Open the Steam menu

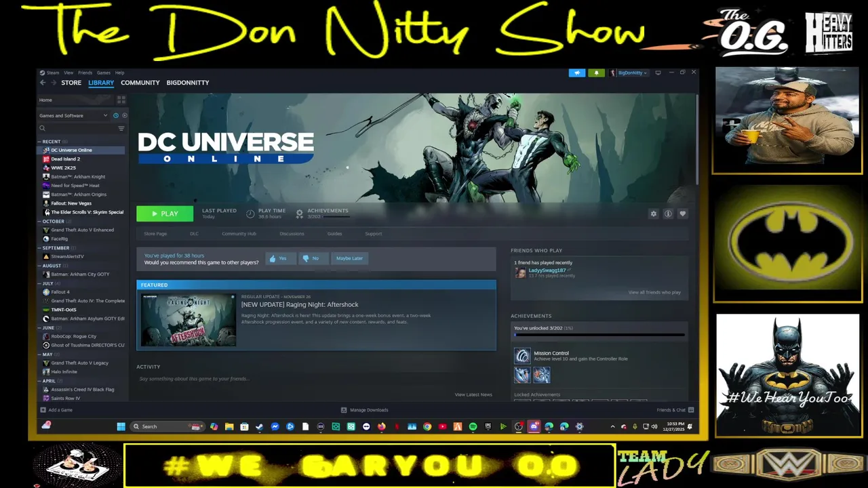pyautogui.click(x=52, y=73)
